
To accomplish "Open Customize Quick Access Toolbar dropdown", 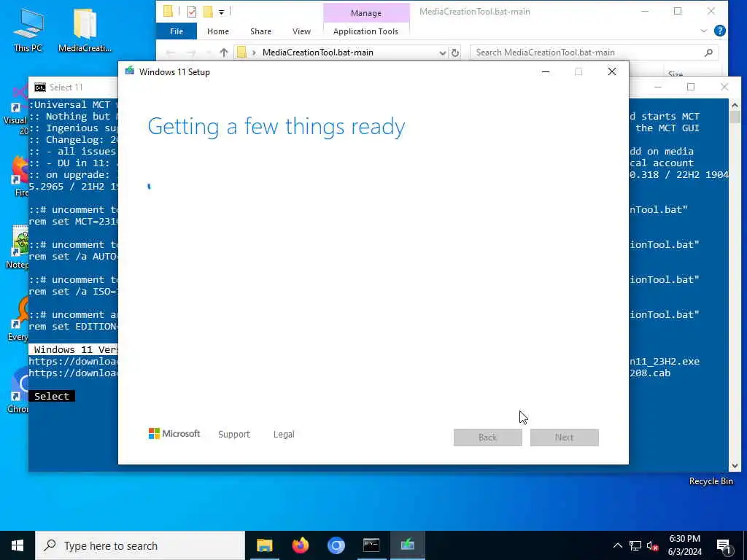I will coord(222,12).
